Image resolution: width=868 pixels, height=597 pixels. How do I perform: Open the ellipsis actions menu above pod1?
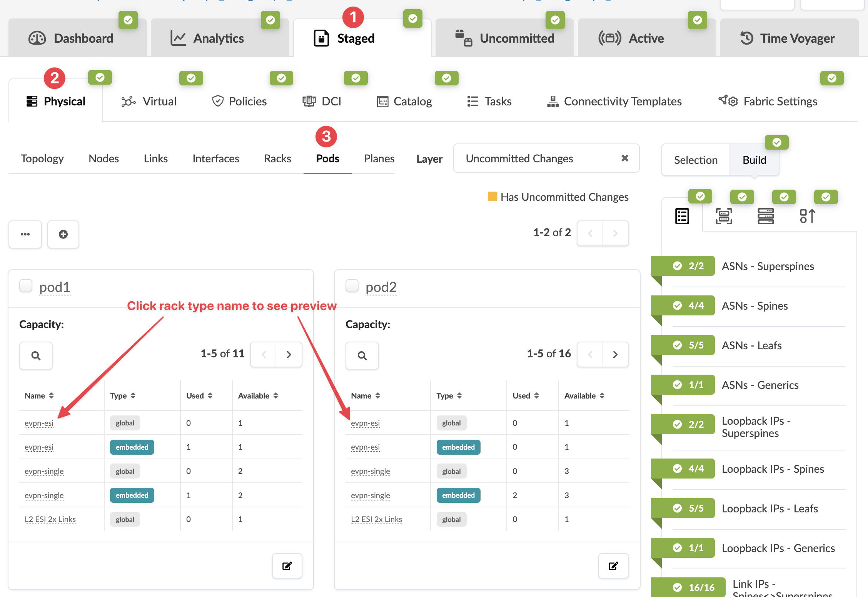pyautogui.click(x=25, y=234)
